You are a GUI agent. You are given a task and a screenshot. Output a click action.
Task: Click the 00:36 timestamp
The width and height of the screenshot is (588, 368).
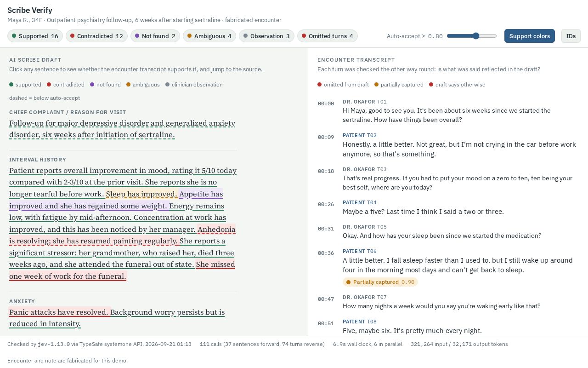[x=326, y=253]
